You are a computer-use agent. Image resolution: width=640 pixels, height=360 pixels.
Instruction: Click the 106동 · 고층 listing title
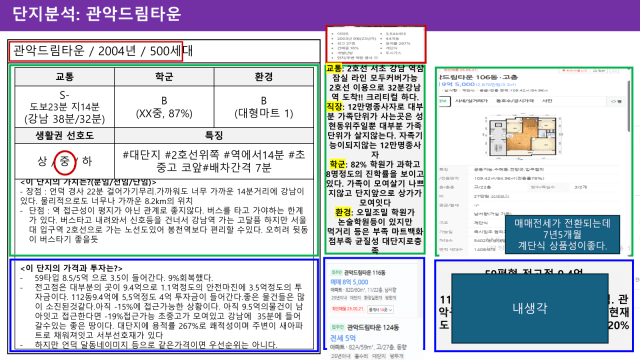point(478,77)
